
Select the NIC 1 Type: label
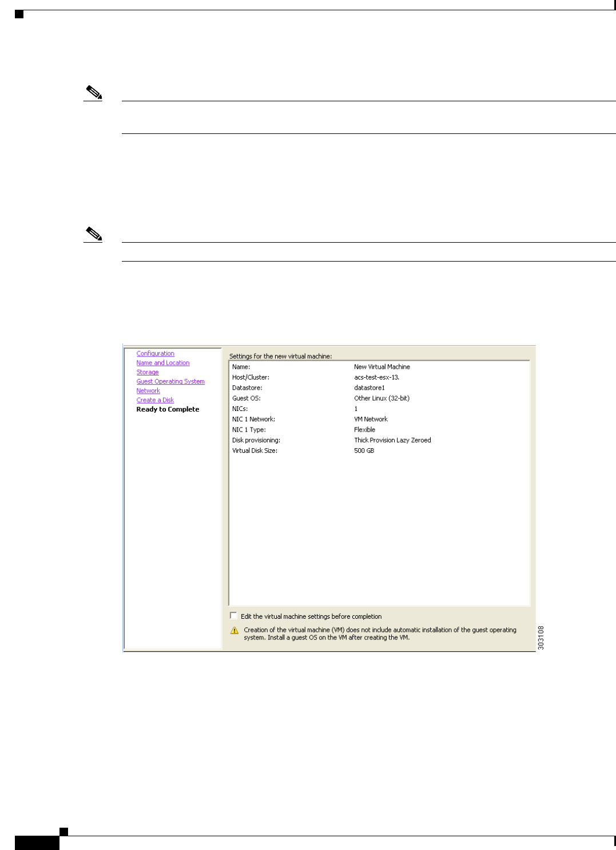pos(249,430)
